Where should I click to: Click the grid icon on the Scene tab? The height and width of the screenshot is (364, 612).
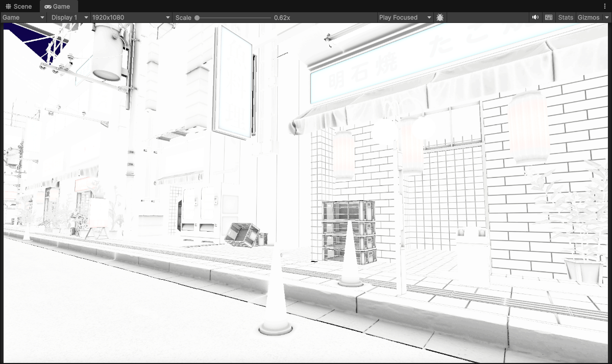[x=8, y=6]
